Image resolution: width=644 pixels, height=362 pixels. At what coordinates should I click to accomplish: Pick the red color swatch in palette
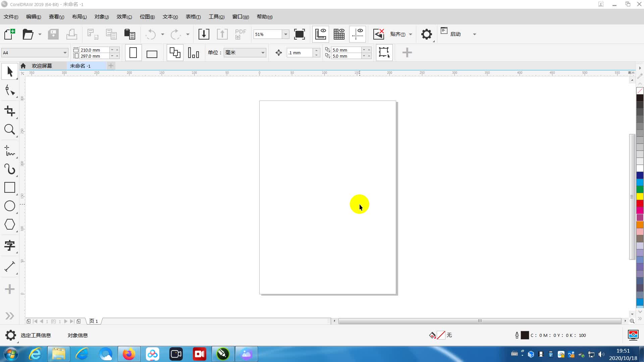pos(640,203)
